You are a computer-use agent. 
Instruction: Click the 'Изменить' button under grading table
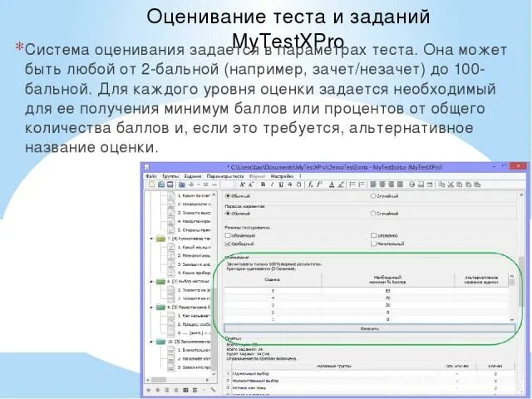[370, 328]
